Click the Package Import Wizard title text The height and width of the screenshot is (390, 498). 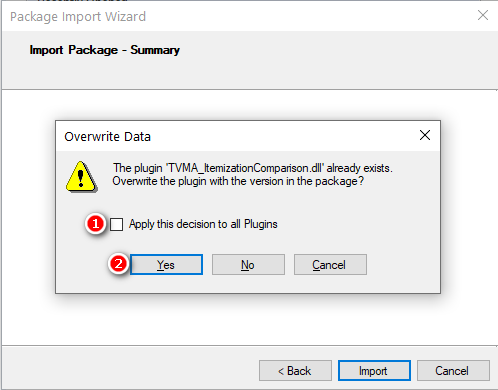[x=78, y=17]
